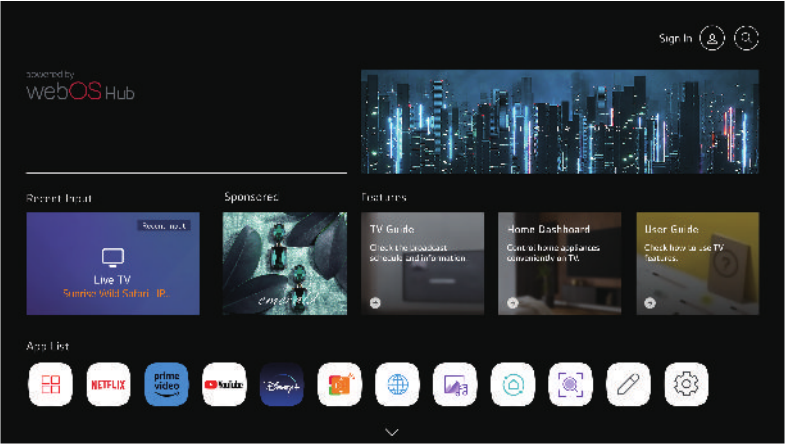Screen dimensions: 785x444
Task: Edit app list with pencil icon
Action: coord(628,384)
